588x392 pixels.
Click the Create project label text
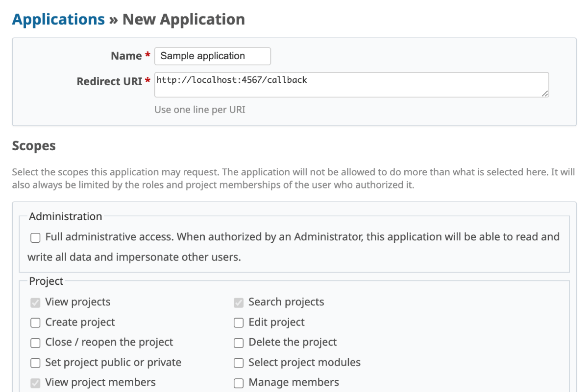click(80, 323)
